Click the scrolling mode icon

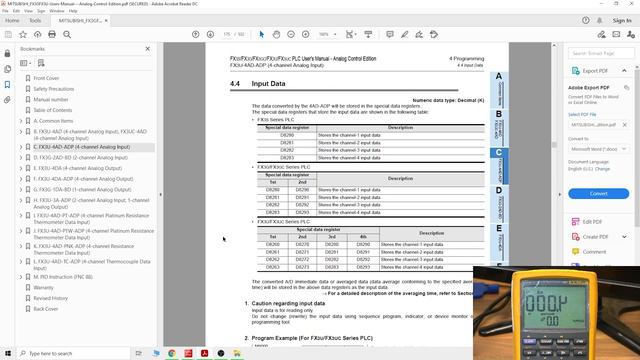pos(368,35)
